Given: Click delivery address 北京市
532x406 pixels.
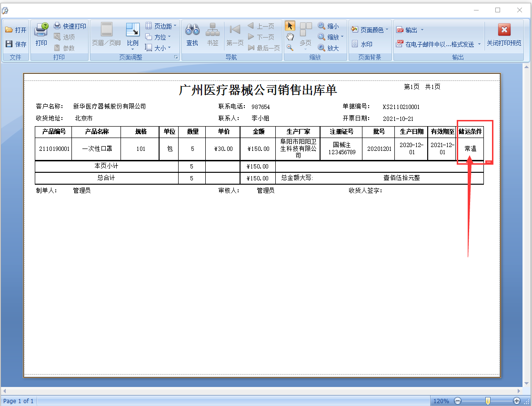Looking at the screenshot, I should [83, 118].
